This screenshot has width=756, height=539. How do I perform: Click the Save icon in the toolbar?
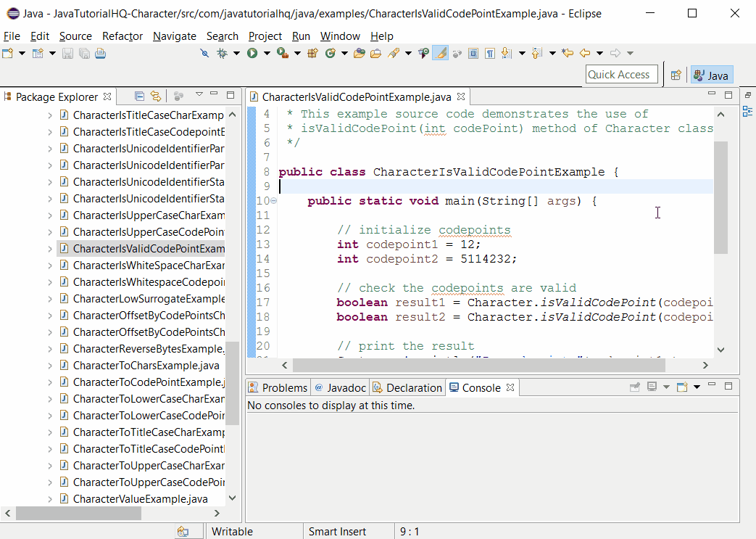click(x=67, y=53)
